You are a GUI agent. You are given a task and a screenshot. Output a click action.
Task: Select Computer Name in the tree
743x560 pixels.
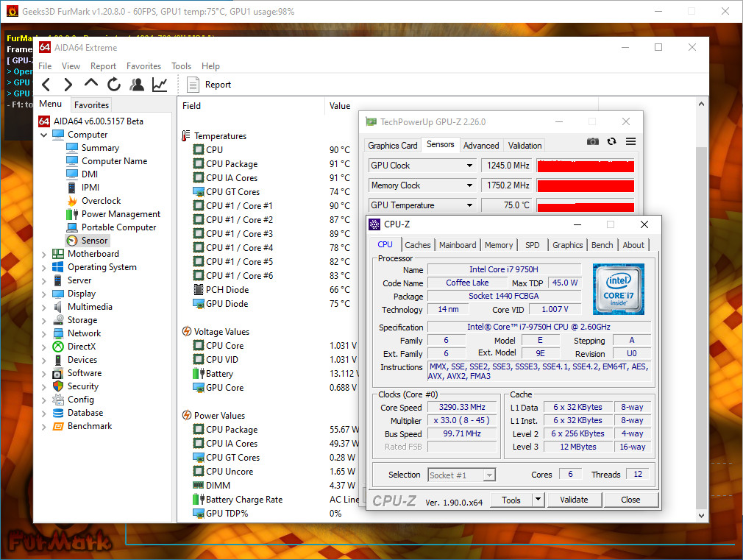(x=114, y=161)
